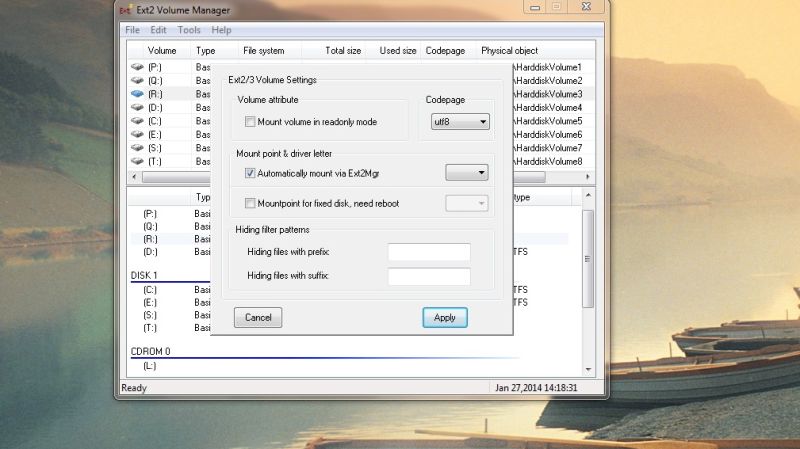The width and height of the screenshot is (800, 449).
Task: Click the Codepage column header
Action: [x=445, y=51]
